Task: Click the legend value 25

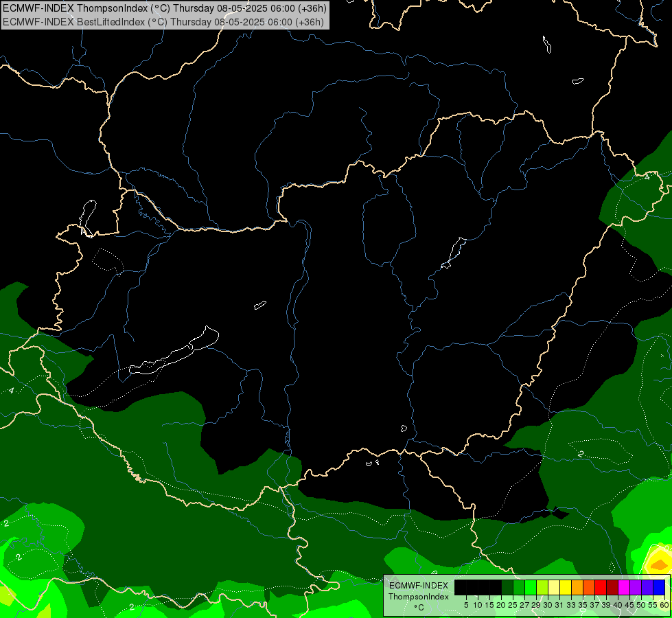Action: (x=513, y=605)
